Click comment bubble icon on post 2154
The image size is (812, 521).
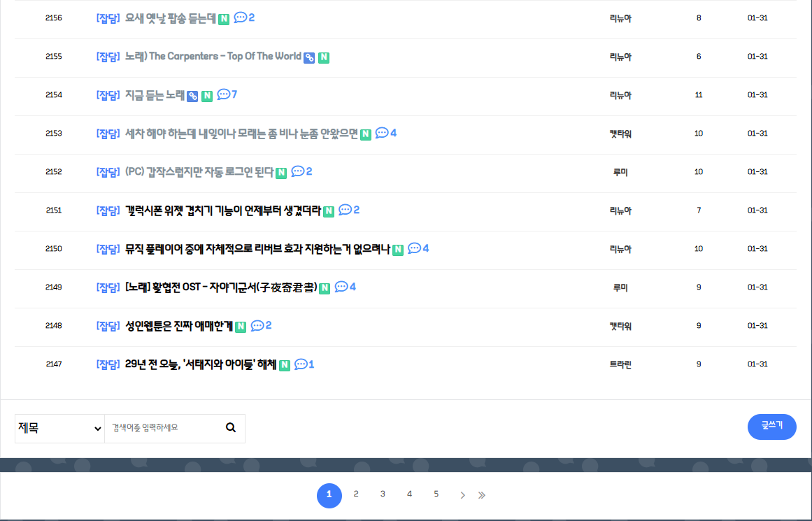(x=224, y=94)
